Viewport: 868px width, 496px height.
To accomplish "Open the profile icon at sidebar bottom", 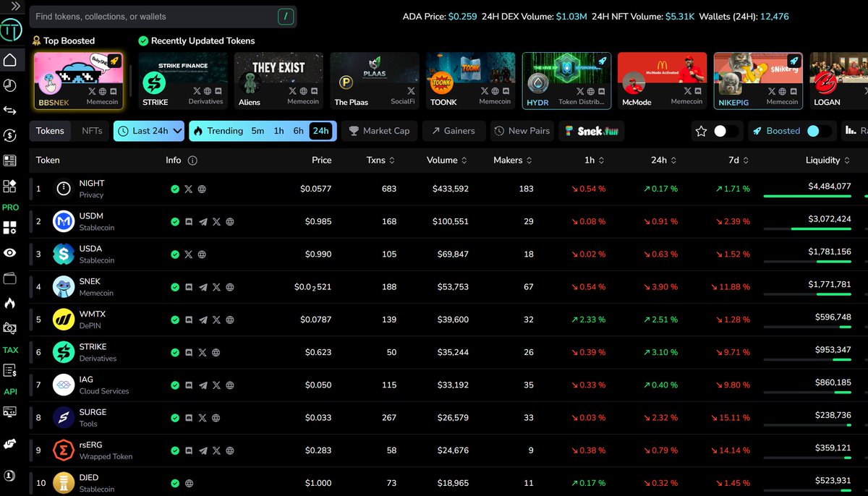I will click(x=10, y=476).
